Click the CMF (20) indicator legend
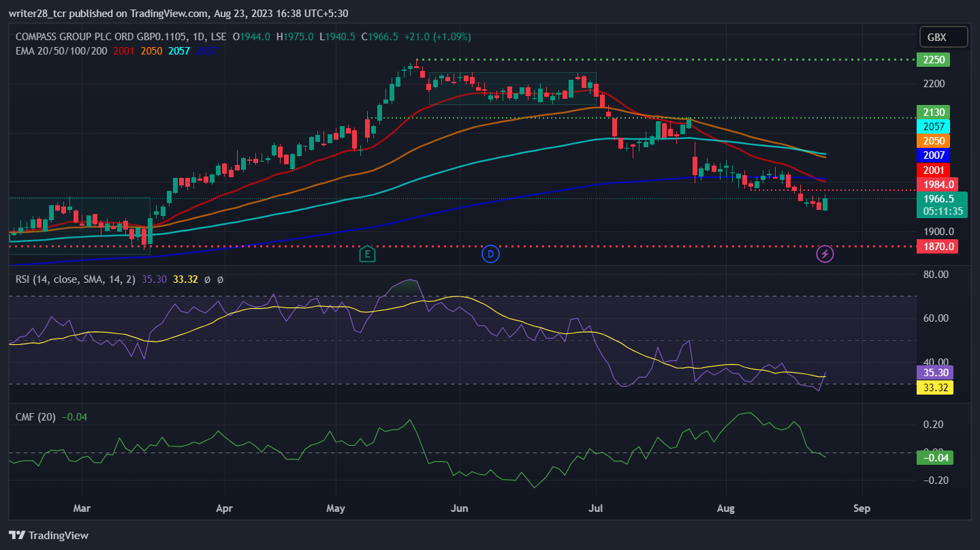This screenshot has height=550, width=980. [x=34, y=416]
